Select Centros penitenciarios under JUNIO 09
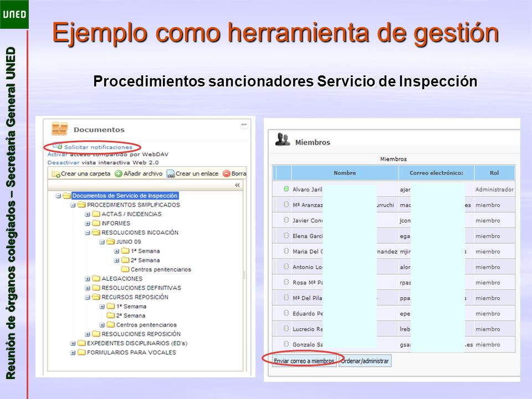Image resolution: width=532 pixels, height=399 pixels. [161, 269]
